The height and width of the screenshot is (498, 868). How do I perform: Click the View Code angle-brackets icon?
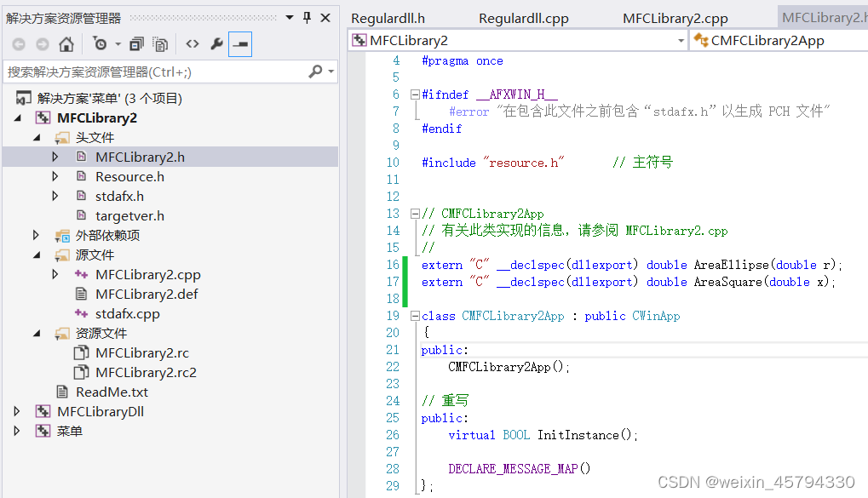coord(193,43)
